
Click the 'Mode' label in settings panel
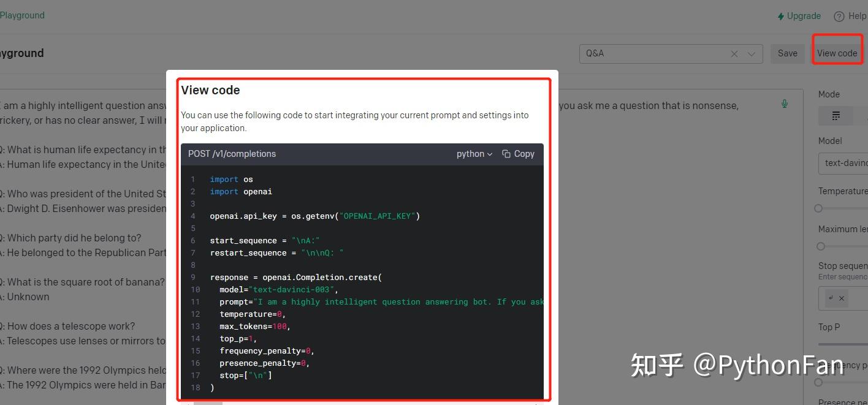[829, 94]
